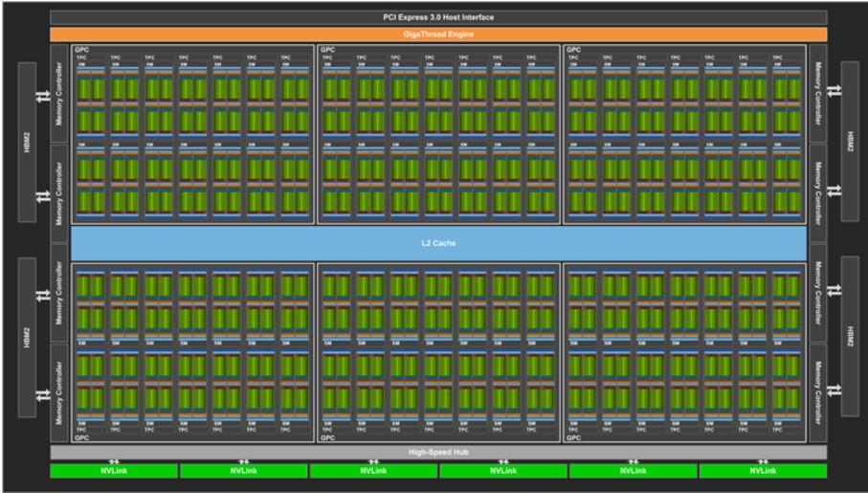
Task: Click the arrow icon above leftmost NVLink
Action: (x=113, y=460)
